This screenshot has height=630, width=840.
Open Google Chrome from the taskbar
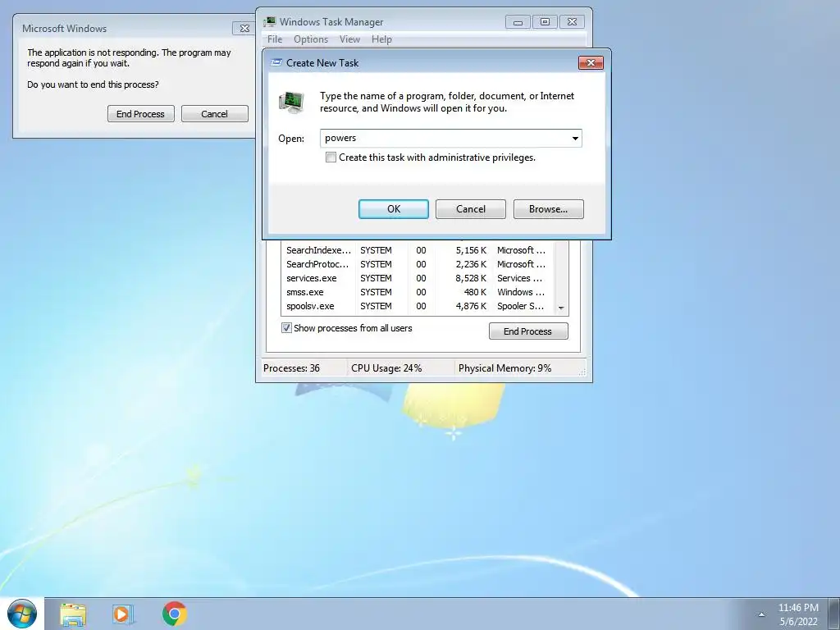[x=174, y=614]
